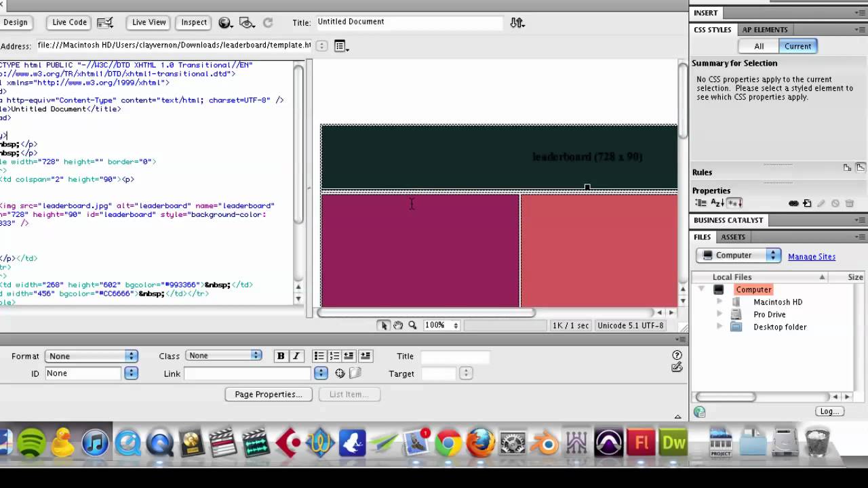Screen dimensions: 868x488
Task: Open the Class dropdown
Action: tap(224, 355)
